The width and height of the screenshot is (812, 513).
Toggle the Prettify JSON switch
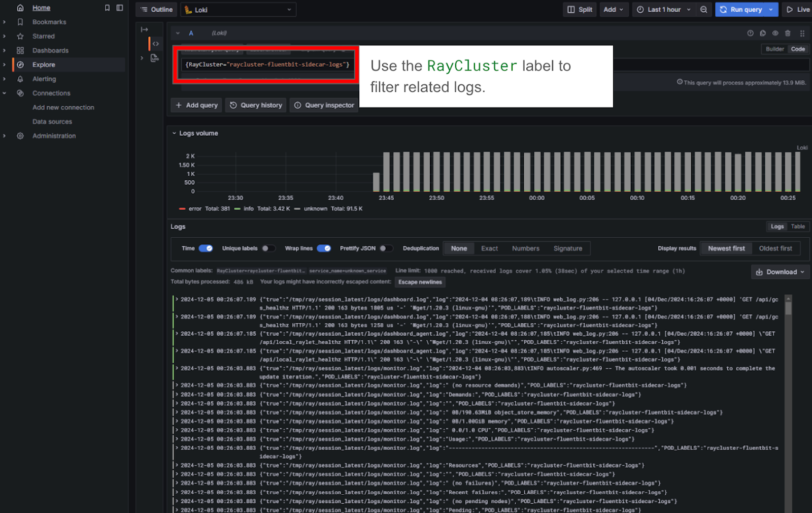pos(386,248)
